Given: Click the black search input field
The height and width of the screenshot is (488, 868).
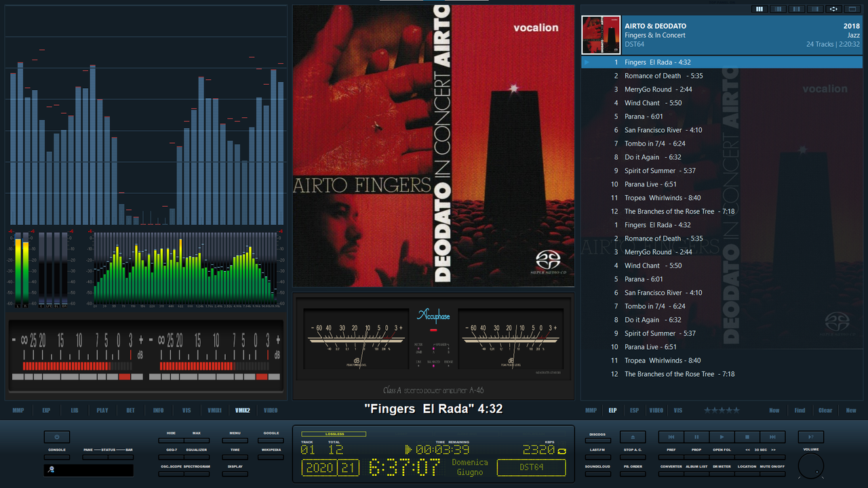Looking at the screenshot, I should [89, 470].
